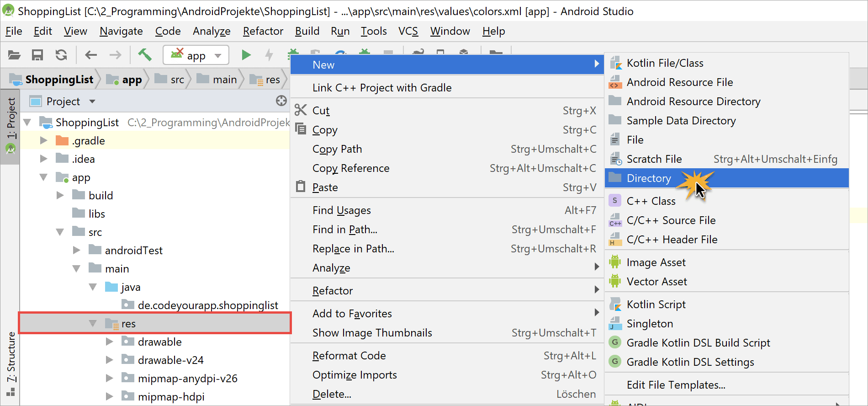This screenshot has width=868, height=406.
Task: Select the de.codeyourapp.shoppinglist package
Action: pos(208,305)
